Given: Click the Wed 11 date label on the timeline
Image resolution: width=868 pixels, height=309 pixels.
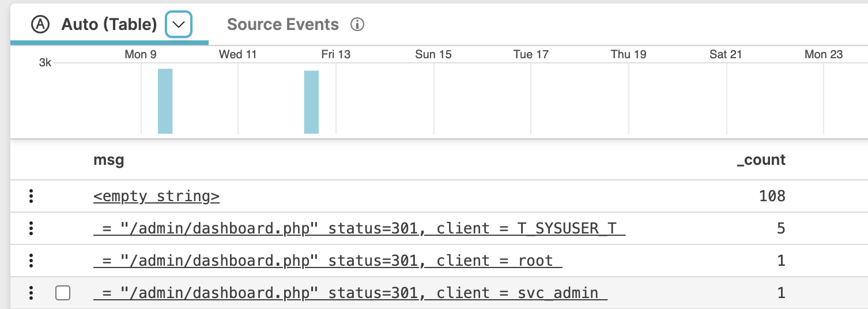Looking at the screenshot, I should coord(237,55).
